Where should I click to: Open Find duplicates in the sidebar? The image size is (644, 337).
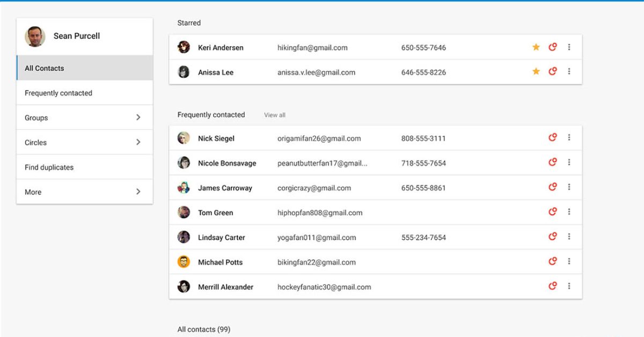(x=49, y=167)
